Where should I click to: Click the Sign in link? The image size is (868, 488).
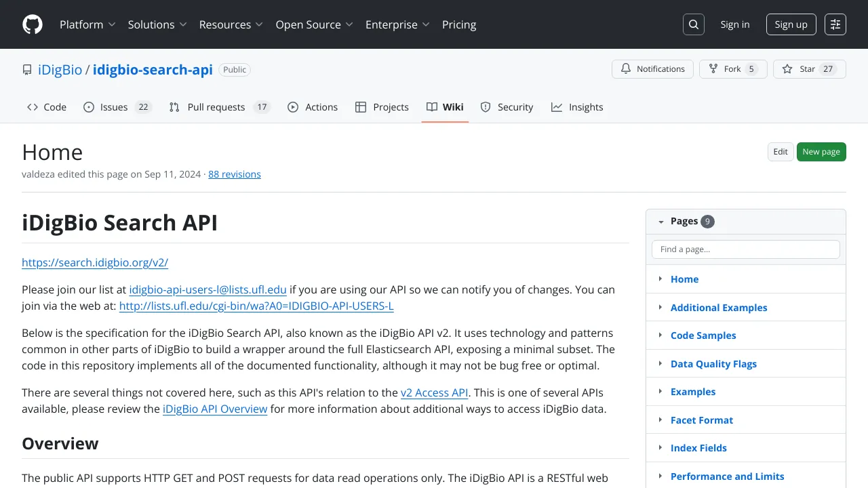(735, 24)
